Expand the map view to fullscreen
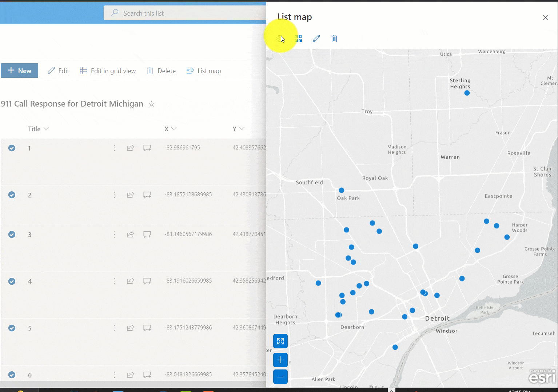This screenshot has width=558, height=392. click(x=280, y=341)
